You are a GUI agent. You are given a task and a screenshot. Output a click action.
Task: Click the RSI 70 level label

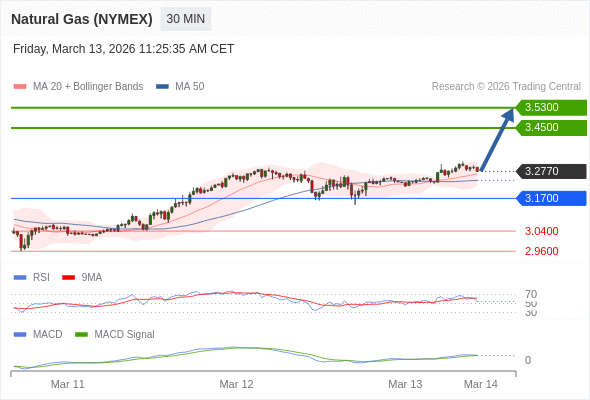531,294
